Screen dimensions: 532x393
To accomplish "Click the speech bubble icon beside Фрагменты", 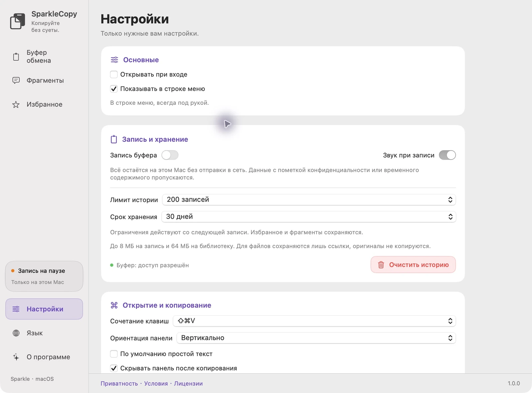I will [x=16, y=80].
